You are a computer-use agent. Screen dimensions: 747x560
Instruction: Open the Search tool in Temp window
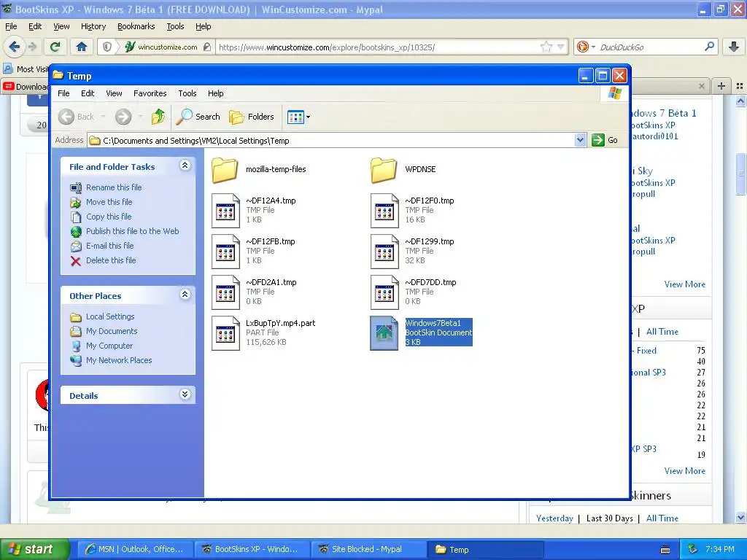click(x=198, y=117)
